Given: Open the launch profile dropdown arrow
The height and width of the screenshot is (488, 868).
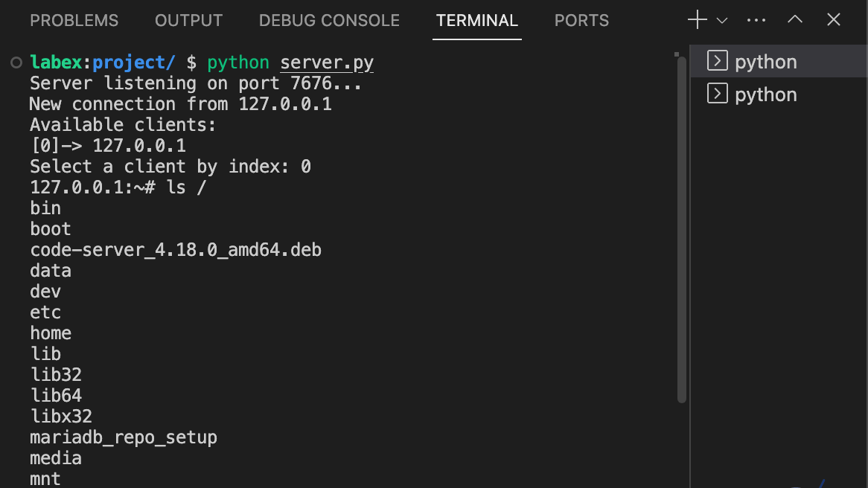Looking at the screenshot, I should click(721, 21).
